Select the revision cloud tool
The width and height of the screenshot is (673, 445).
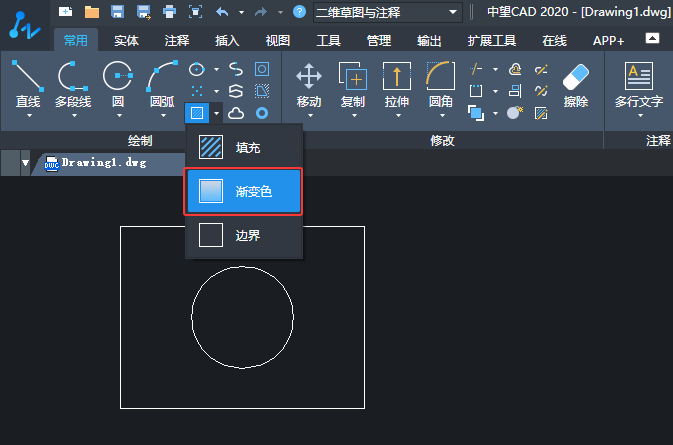[236, 113]
